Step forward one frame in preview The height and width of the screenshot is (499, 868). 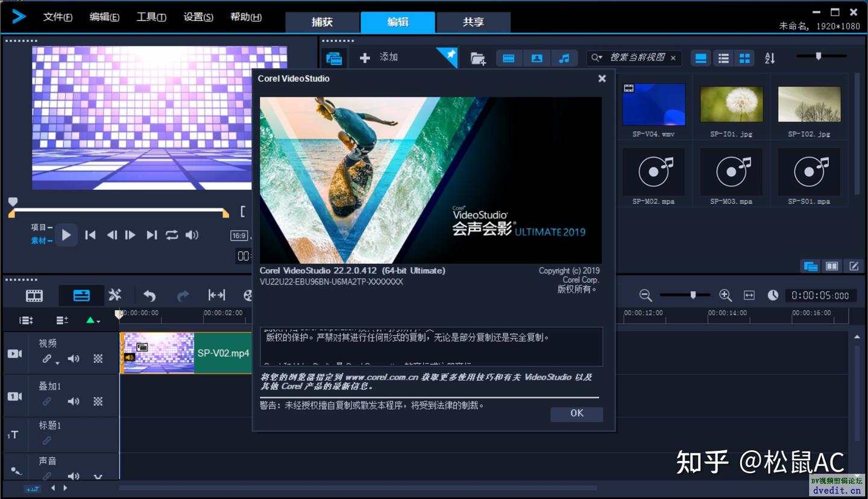coord(130,235)
